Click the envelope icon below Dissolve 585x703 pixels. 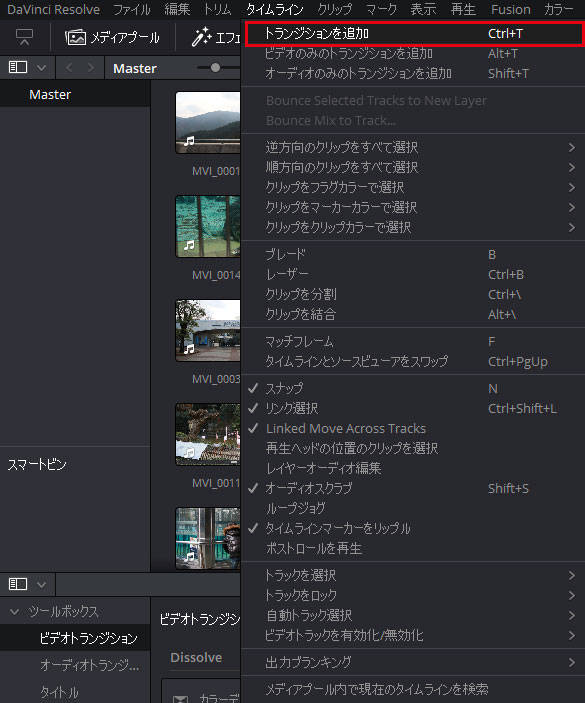pyautogui.click(x=180, y=698)
